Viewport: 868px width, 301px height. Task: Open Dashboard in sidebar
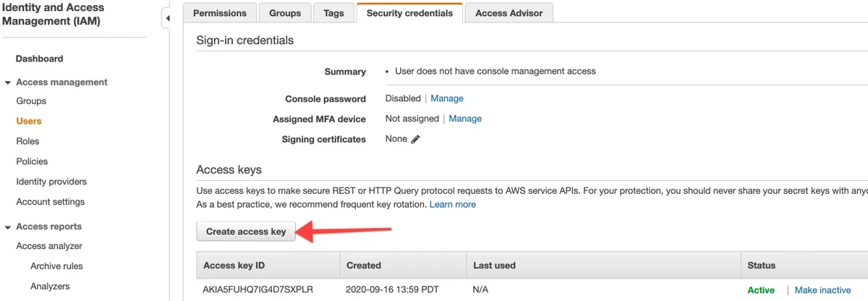[x=39, y=59]
